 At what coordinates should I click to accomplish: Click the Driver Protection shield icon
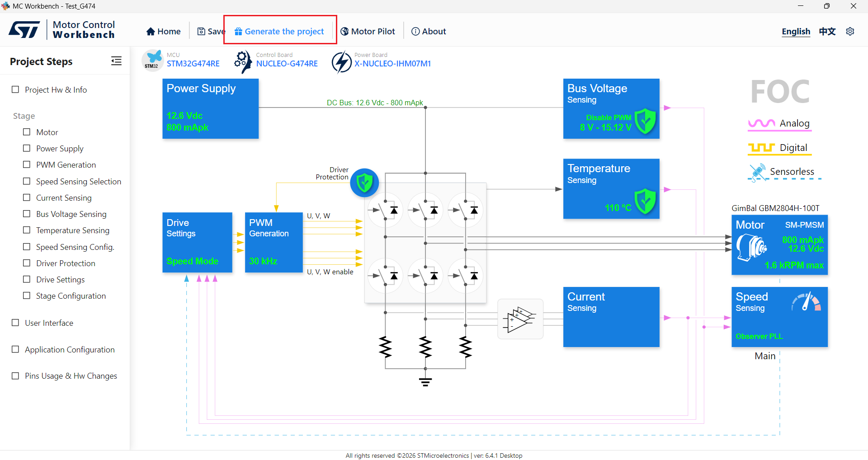click(364, 183)
